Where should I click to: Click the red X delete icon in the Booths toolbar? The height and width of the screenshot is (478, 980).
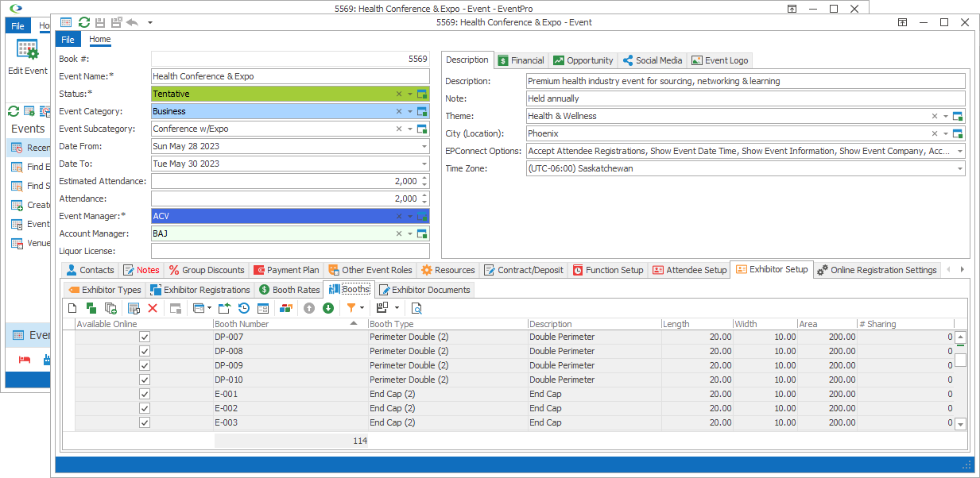[x=153, y=308]
